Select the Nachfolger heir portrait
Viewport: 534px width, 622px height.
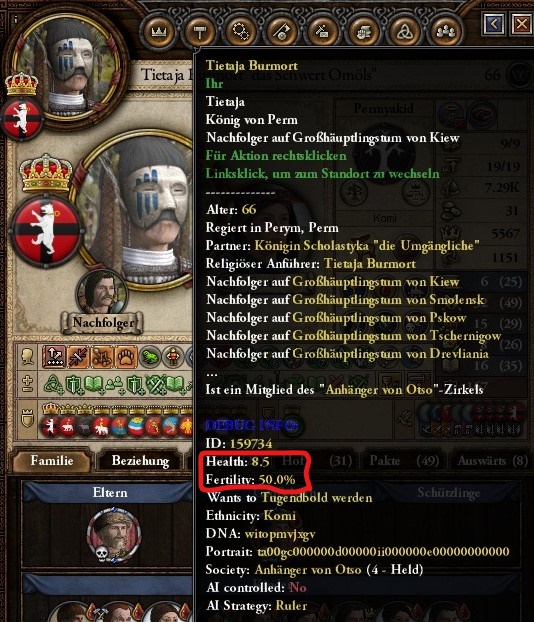[x=104, y=293]
